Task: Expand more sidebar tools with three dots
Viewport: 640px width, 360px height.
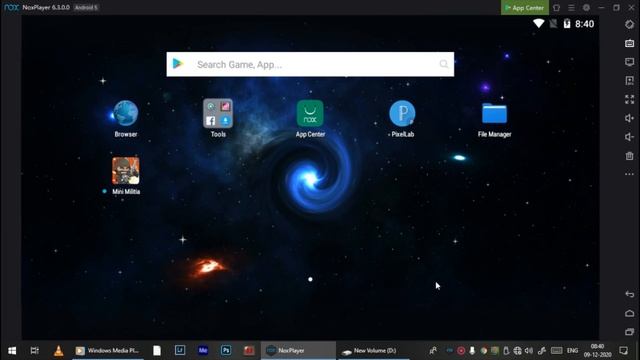Action: pyautogui.click(x=629, y=174)
